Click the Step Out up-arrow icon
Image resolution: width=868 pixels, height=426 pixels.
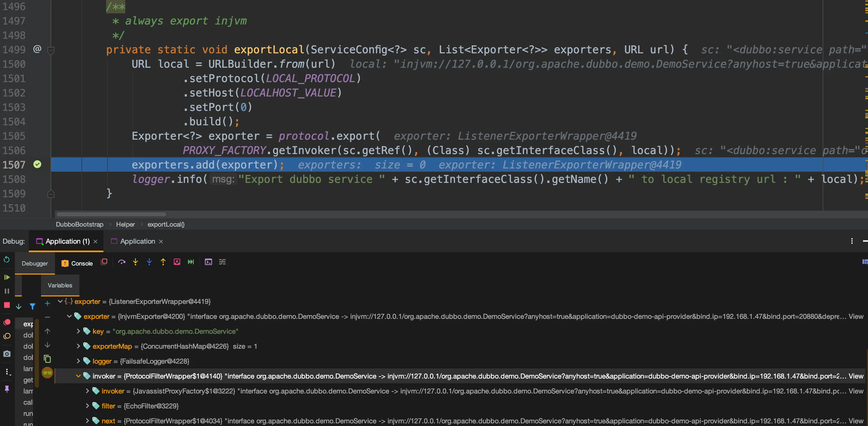point(163,262)
